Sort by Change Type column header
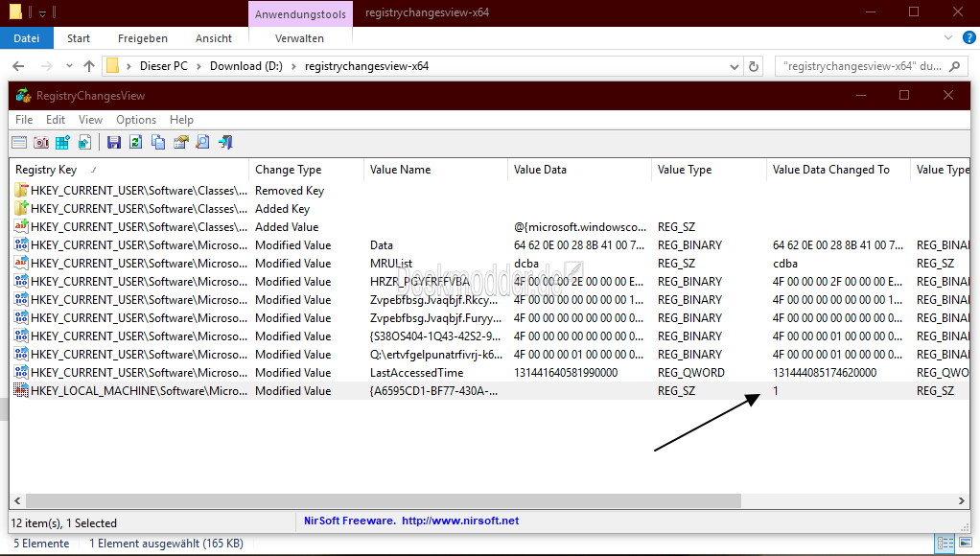980x556 pixels. pyautogui.click(x=306, y=170)
